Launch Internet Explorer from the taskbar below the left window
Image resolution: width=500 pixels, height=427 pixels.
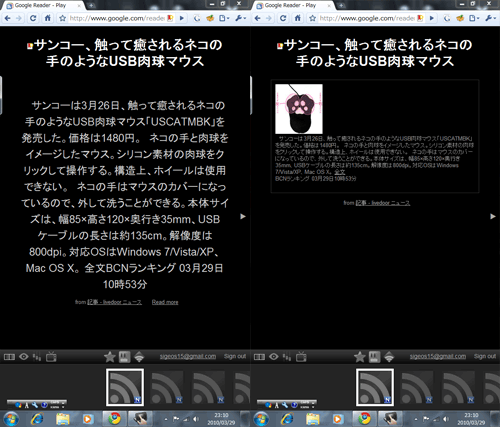37,419
